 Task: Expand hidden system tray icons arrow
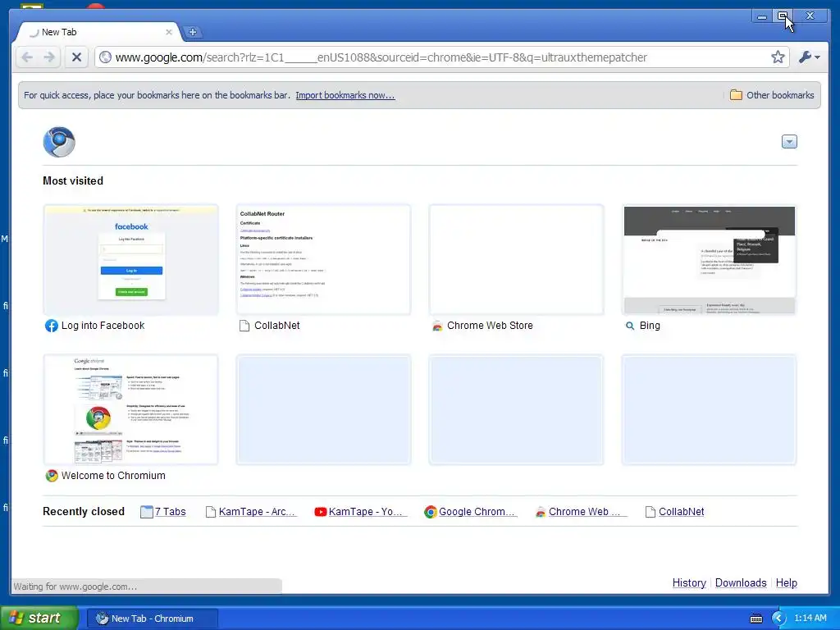[778, 619]
